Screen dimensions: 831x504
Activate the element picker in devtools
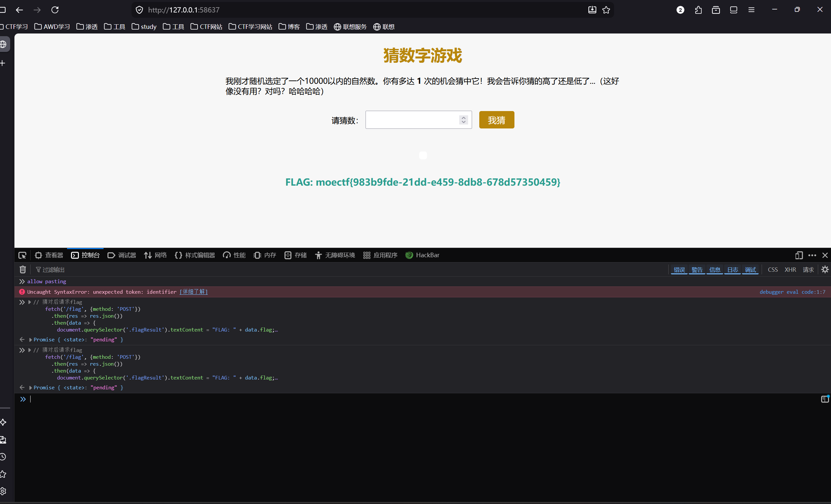click(x=22, y=255)
